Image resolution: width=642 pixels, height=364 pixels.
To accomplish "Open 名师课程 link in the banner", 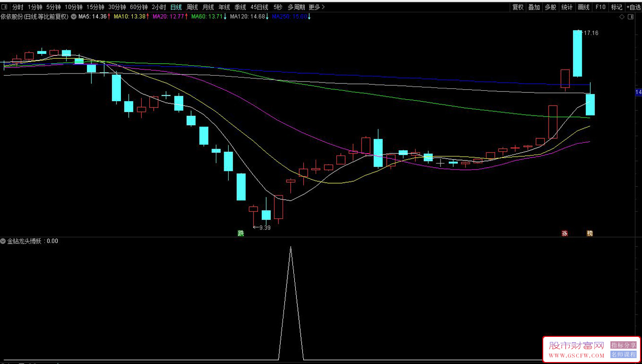I will point(624,354).
